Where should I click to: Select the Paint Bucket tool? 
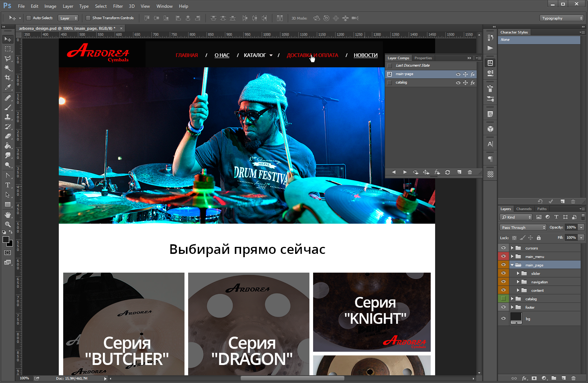click(8, 146)
